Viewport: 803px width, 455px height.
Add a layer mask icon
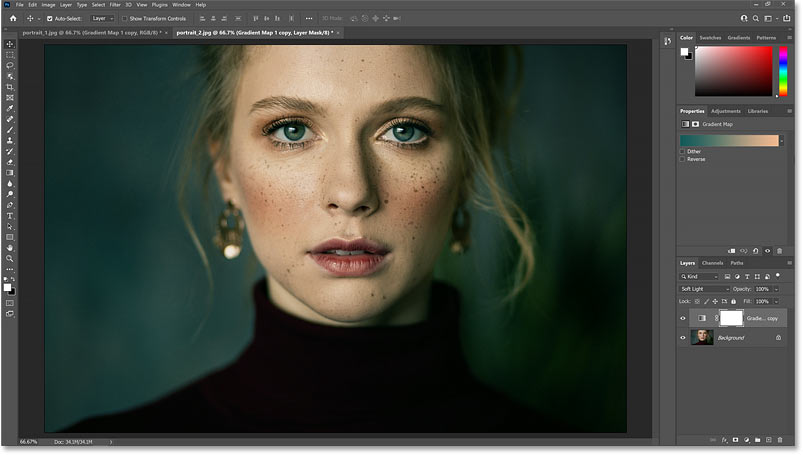[735, 440]
